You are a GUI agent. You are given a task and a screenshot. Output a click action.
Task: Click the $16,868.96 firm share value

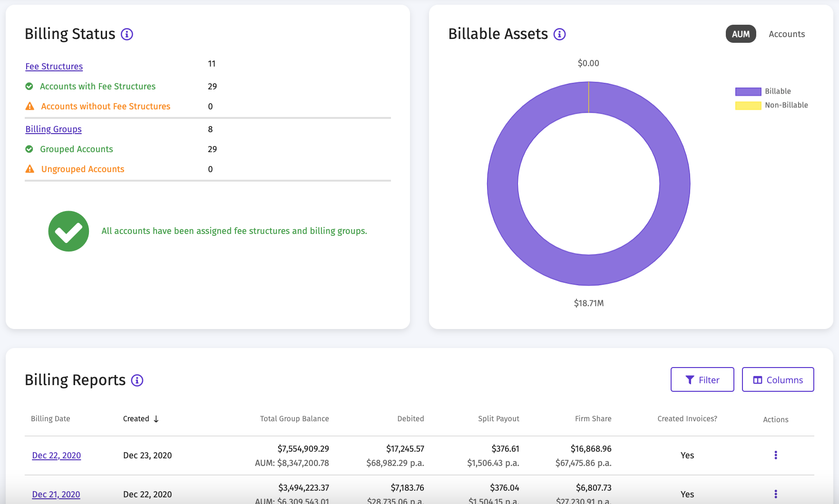pos(591,449)
